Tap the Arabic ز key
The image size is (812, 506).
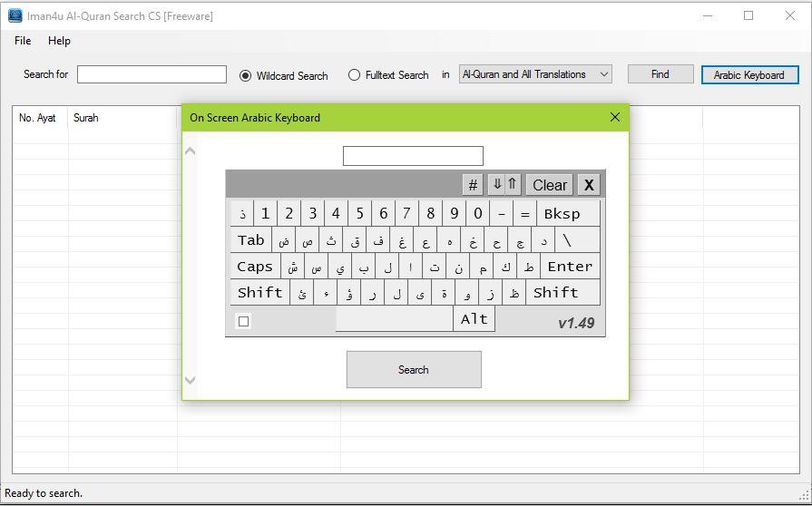click(491, 293)
